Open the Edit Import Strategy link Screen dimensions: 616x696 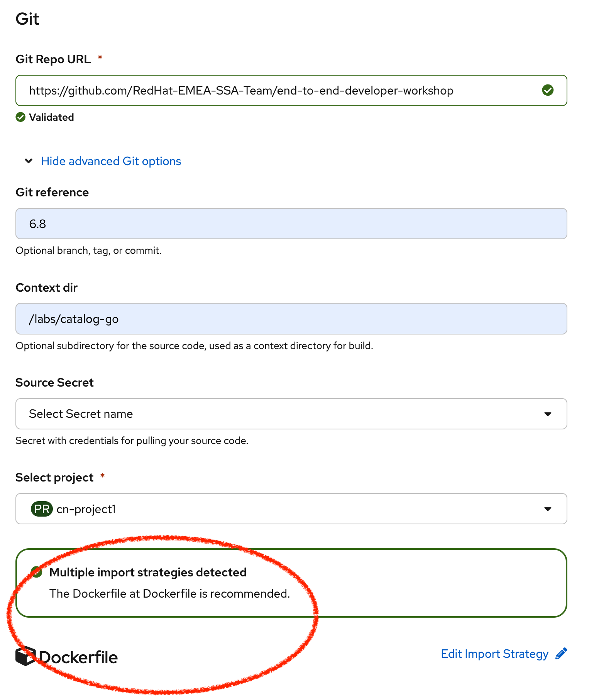[x=494, y=654]
